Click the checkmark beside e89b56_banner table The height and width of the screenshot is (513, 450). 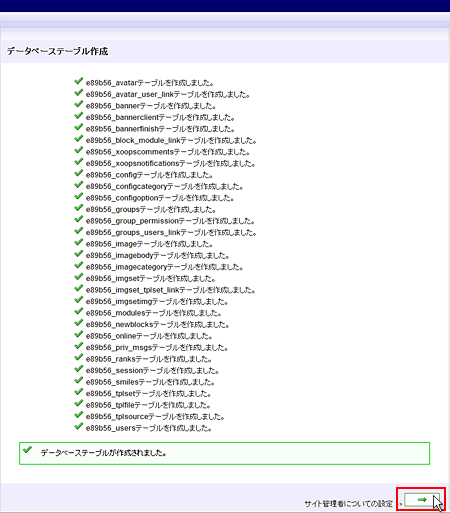tap(79, 104)
